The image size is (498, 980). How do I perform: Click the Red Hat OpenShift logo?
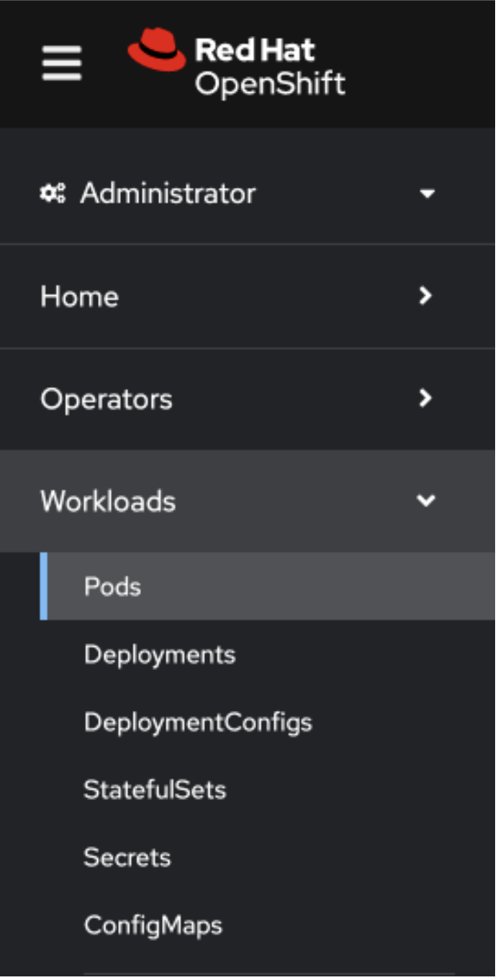[x=236, y=63]
